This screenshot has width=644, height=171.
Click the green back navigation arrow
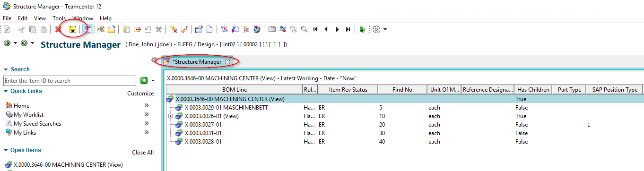7,43
